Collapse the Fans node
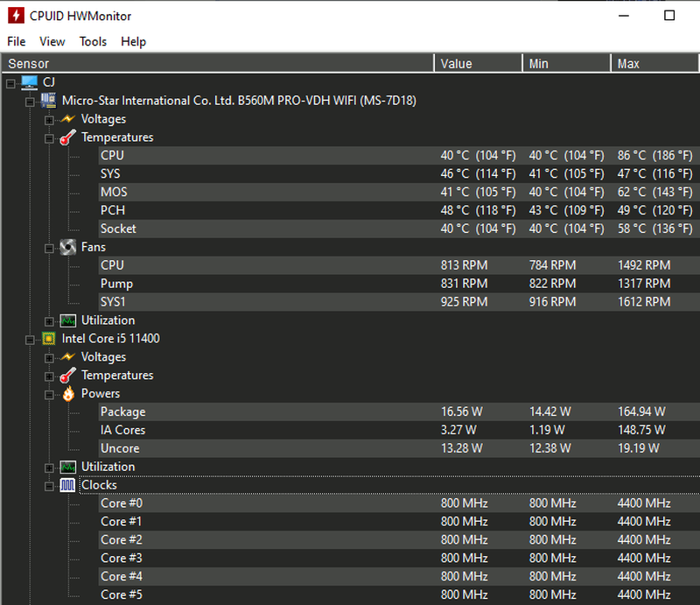The image size is (700, 605). tap(49, 249)
